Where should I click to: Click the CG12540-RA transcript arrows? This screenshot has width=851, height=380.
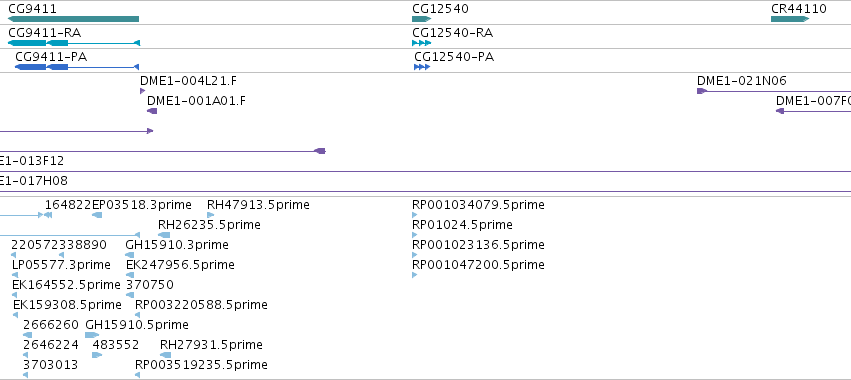point(422,43)
